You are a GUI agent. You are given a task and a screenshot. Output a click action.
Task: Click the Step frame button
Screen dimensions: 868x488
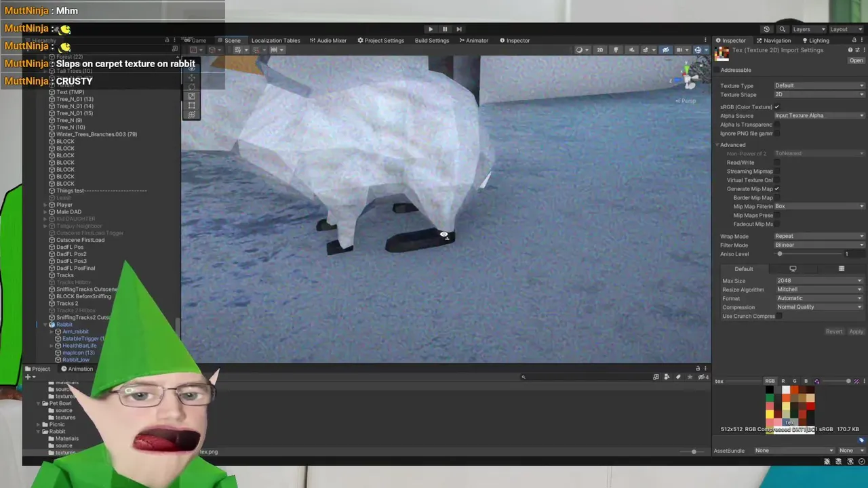459,29
